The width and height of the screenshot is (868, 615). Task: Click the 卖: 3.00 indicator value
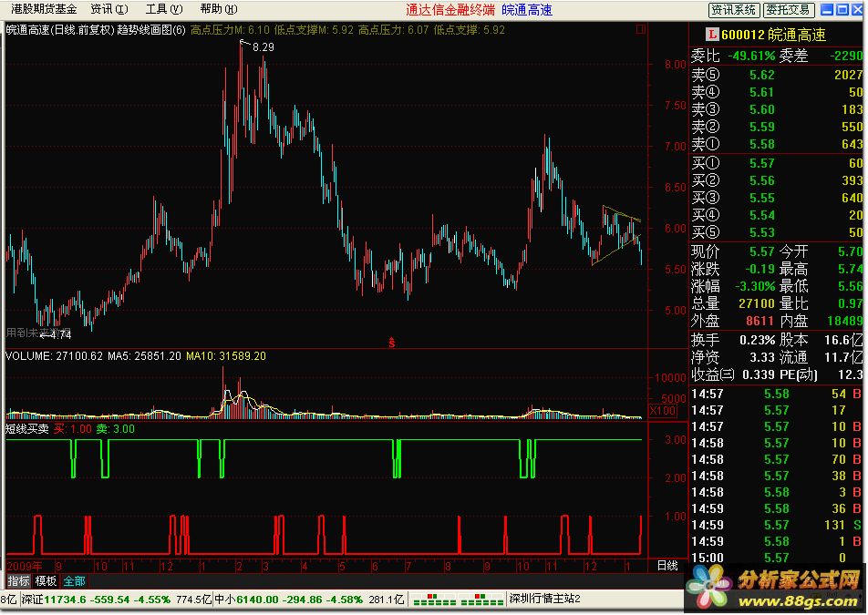pyautogui.click(x=115, y=428)
